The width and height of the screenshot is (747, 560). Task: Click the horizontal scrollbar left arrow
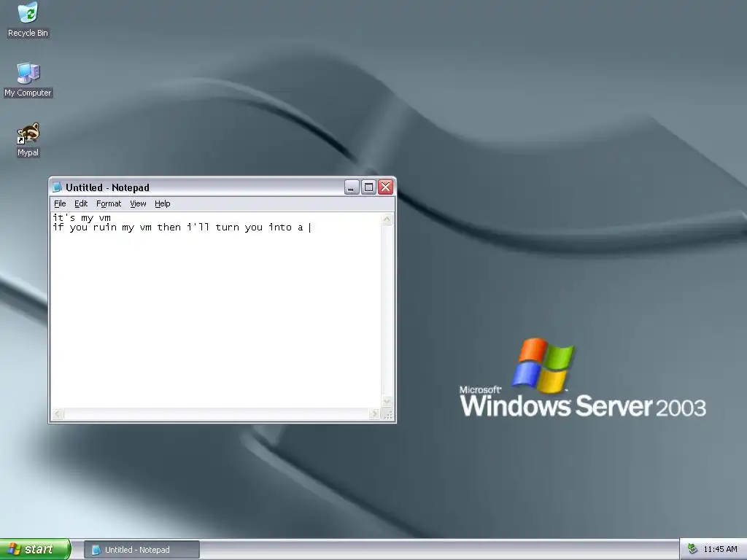click(x=58, y=414)
